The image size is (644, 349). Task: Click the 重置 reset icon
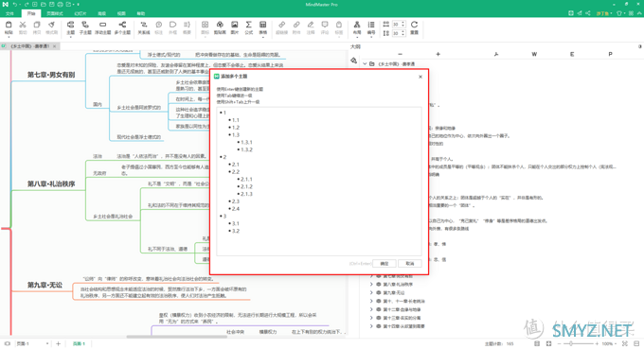pos(414,27)
